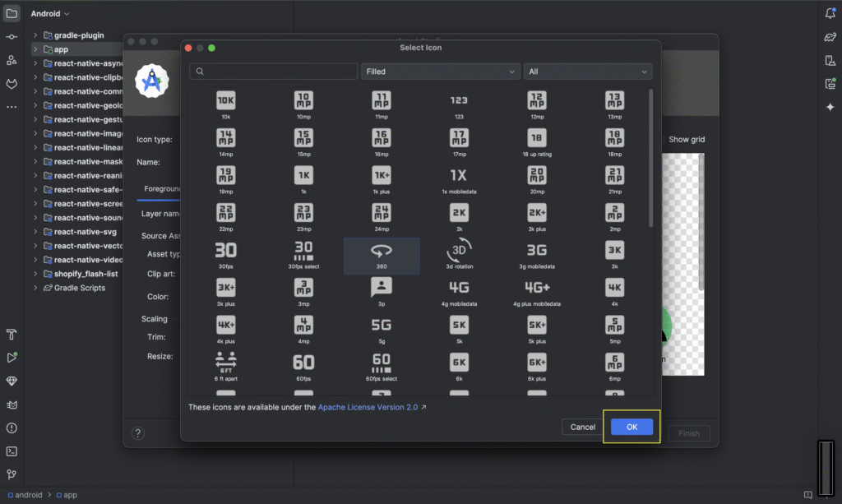Open the Filled style dropdown
Viewport: 842px width, 504px height.
click(x=440, y=72)
